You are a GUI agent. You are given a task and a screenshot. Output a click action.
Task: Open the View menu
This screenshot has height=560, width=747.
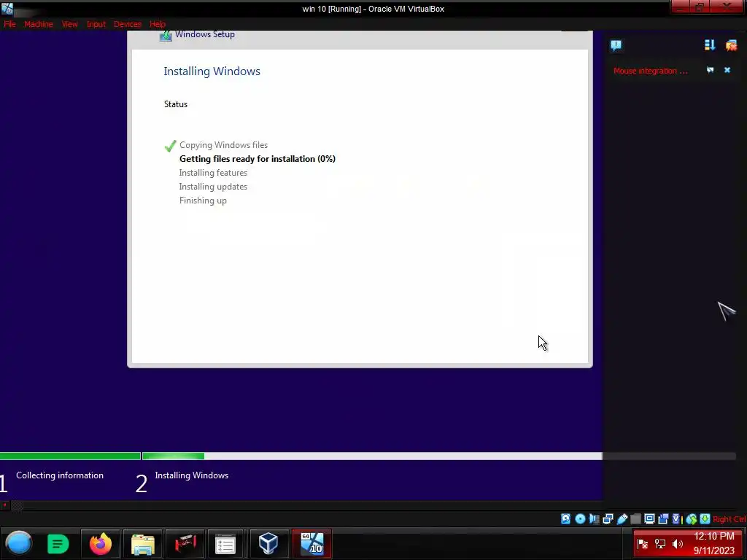click(69, 24)
